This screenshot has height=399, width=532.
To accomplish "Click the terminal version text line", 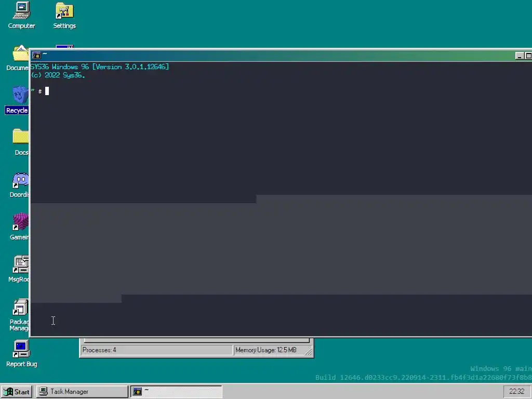I will (100, 66).
